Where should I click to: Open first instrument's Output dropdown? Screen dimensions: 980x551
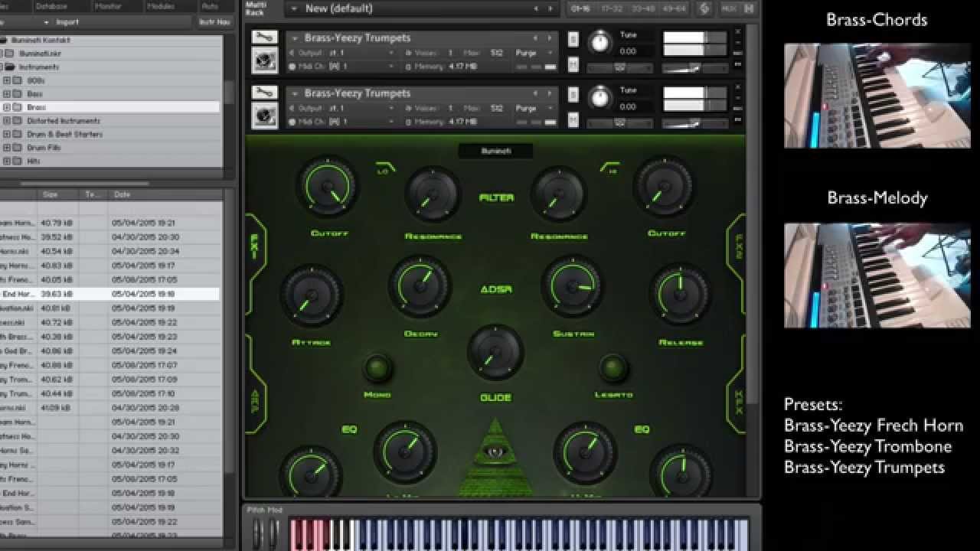[341, 53]
